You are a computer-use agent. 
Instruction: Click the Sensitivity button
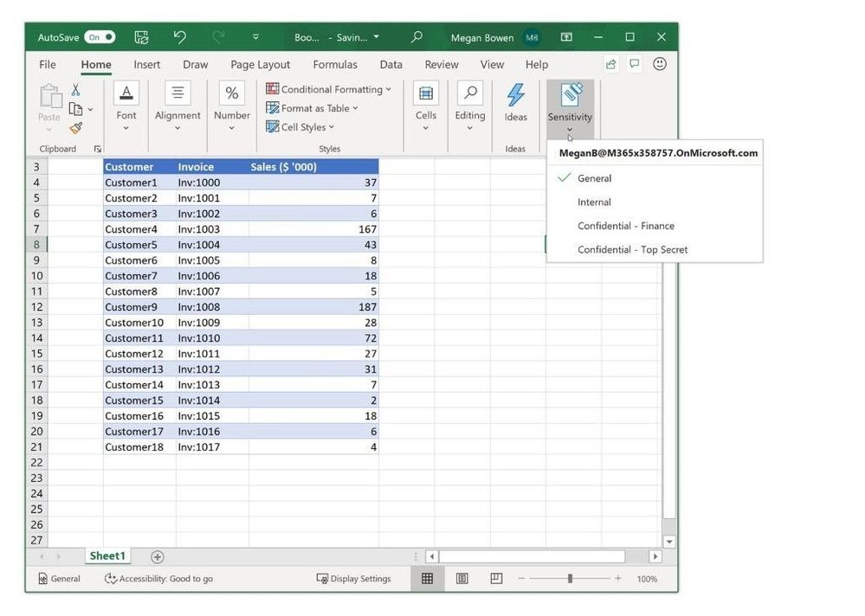570,109
